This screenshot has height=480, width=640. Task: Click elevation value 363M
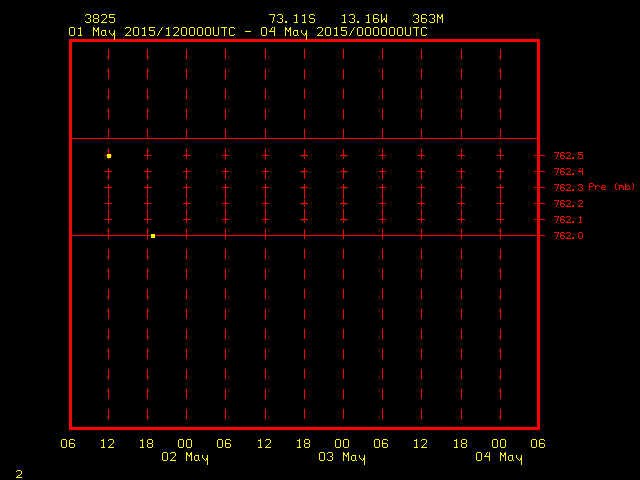click(428, 19)
